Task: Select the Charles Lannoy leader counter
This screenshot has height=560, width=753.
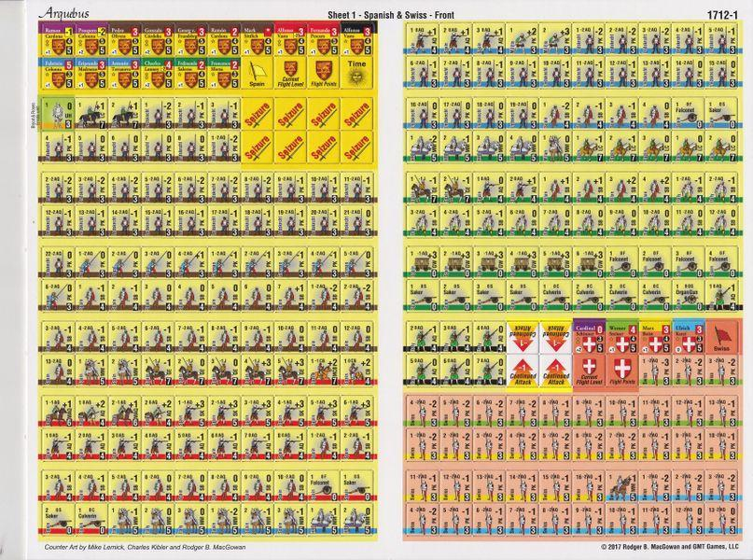Action: (x=158, y=74)
